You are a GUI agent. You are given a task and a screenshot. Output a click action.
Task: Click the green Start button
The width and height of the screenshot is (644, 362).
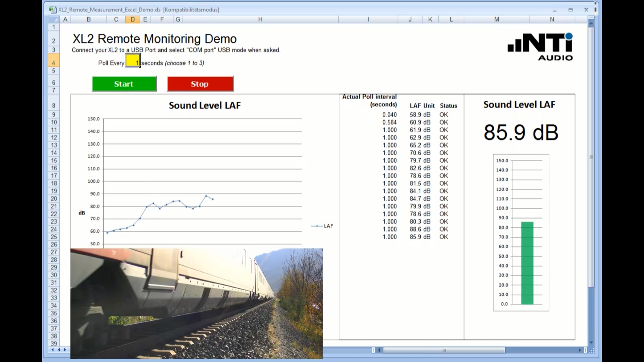[x=124, y=84]
